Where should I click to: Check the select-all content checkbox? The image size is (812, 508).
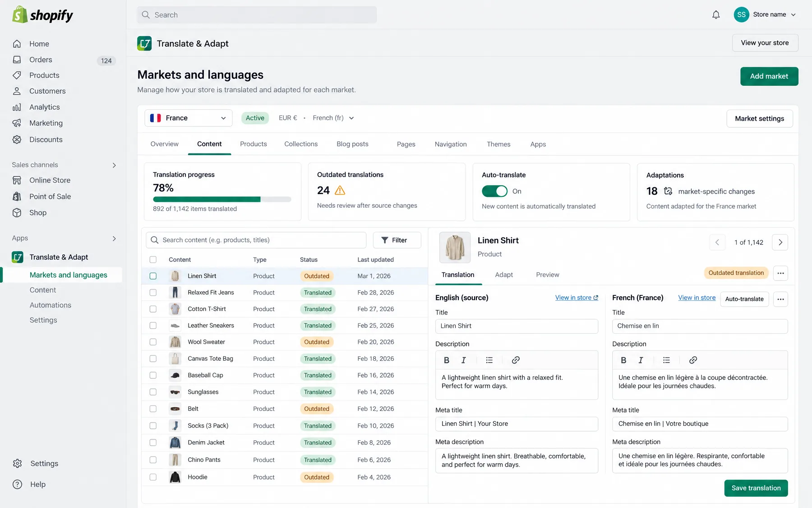coord(153,260)
